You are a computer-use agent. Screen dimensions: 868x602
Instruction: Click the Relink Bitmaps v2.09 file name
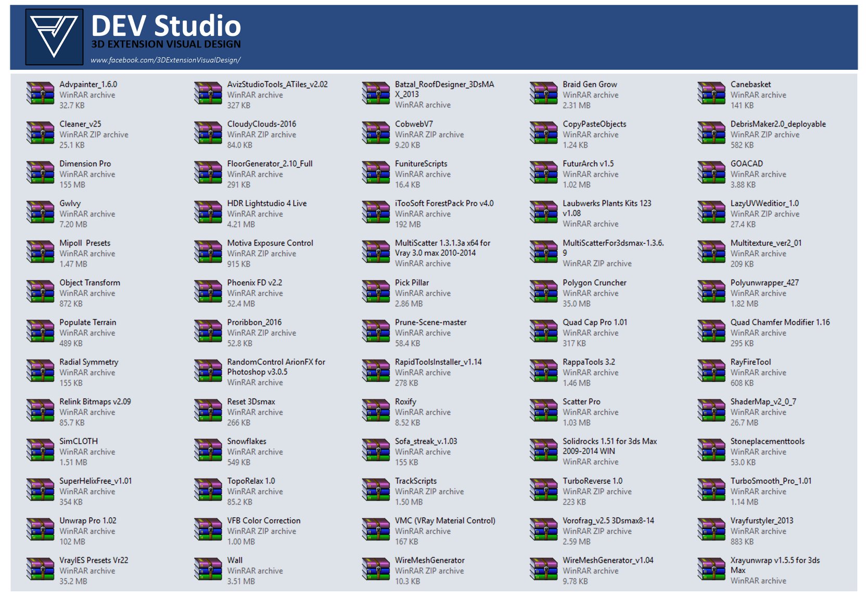click(x=95, y=402)
